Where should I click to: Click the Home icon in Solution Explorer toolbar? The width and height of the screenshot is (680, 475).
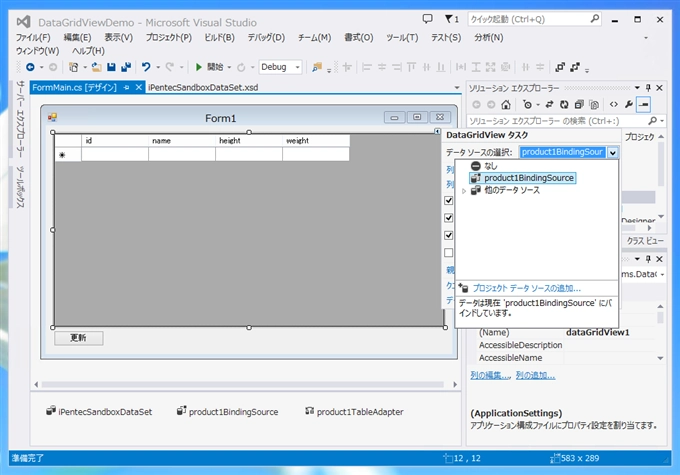point(506,104)
